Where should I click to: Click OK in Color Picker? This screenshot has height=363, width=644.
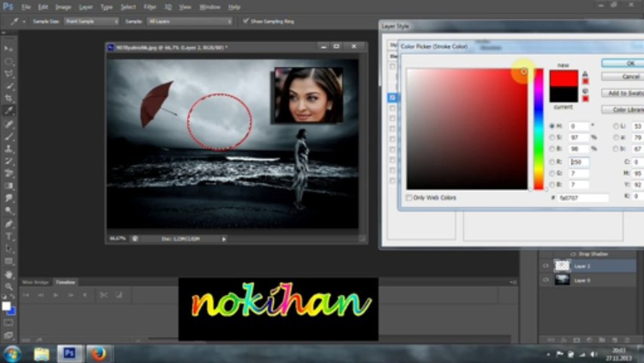622,63
